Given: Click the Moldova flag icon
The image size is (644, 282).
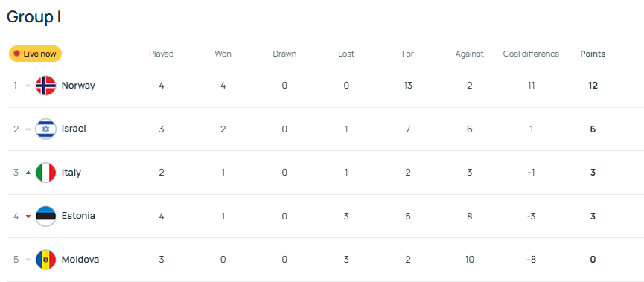Looking at the screenshot, I should 45,260.
